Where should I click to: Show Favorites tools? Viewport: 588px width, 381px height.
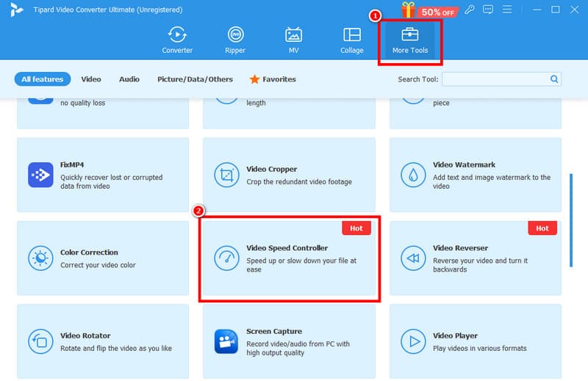click(x=273, y=79)
